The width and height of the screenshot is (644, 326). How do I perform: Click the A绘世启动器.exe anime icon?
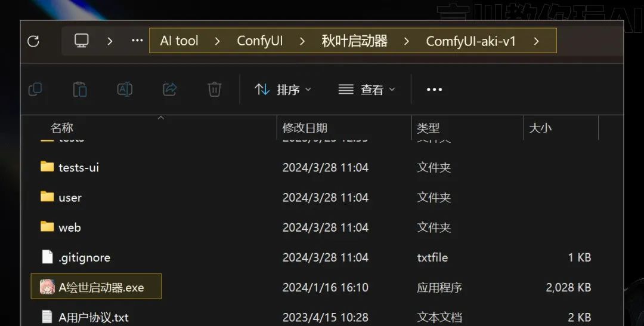(47, 287)
